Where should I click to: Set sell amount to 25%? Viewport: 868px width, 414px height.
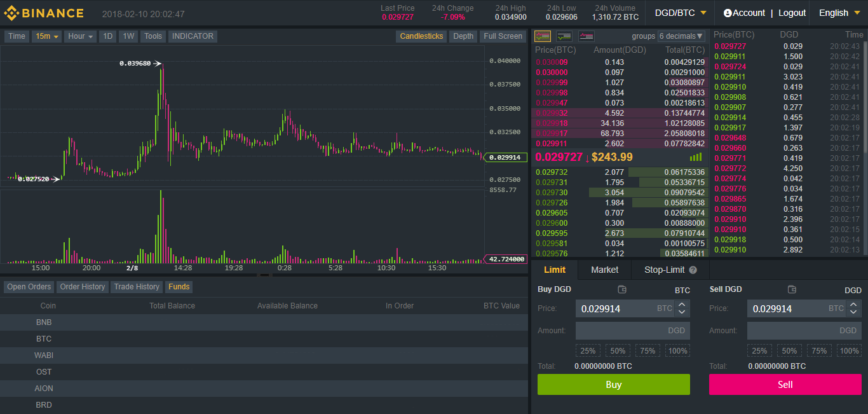coord(759,351)
